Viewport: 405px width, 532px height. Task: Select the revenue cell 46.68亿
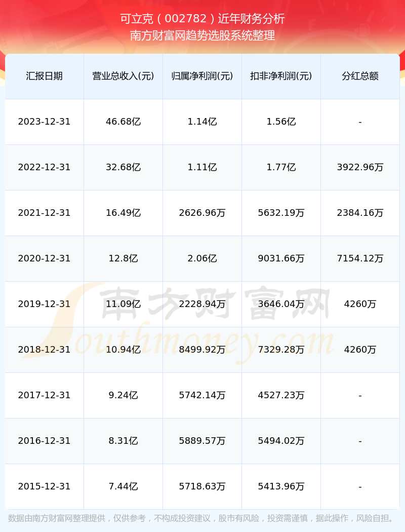pos(124,122)
